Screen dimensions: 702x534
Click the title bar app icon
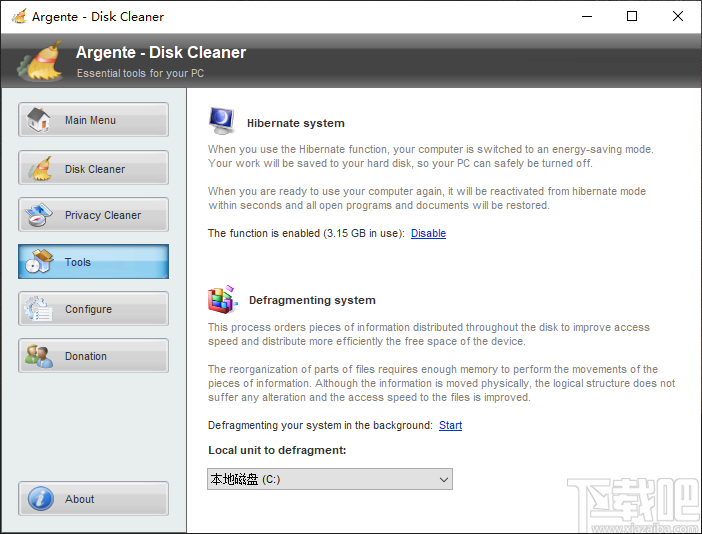coord(19,17)
